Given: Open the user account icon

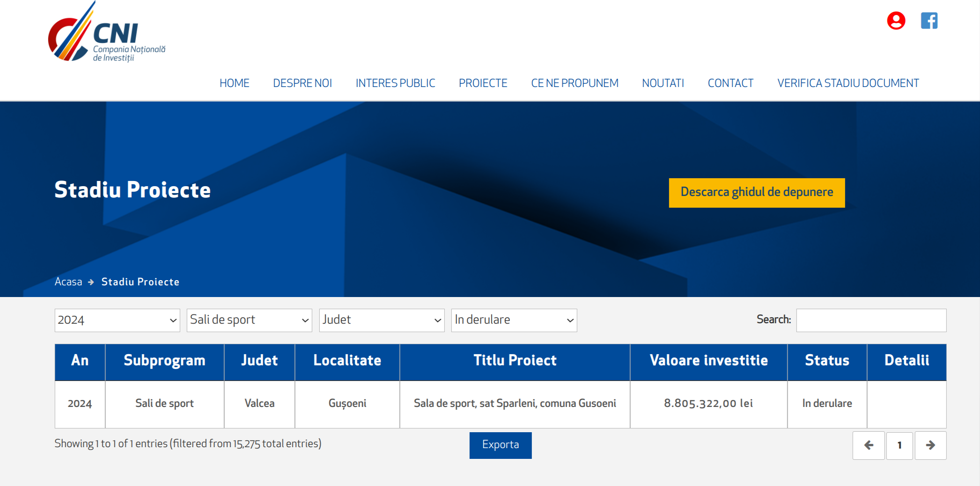Looking at the screenshot, I should pos(896,21).
